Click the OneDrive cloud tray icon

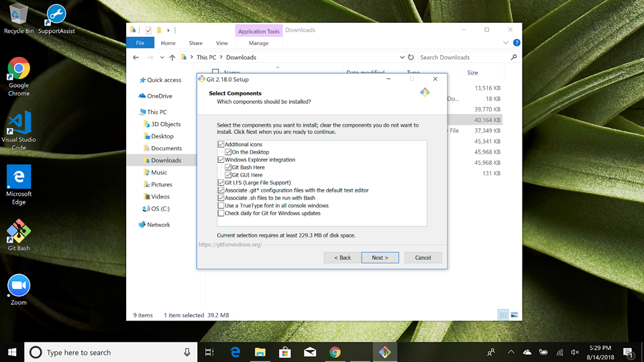click(527, 352)
